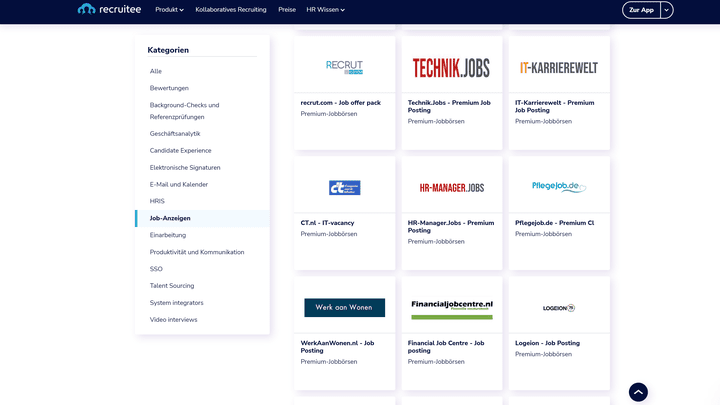This screenshot has width=720, height=405.
Task: Select the Talent Sourcing category
Action: (172, 286)
